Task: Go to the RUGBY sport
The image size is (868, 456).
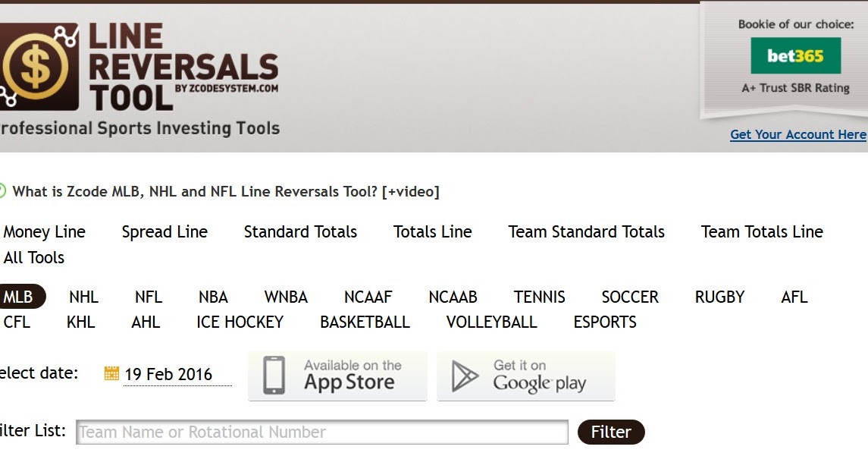Action: 719,297
